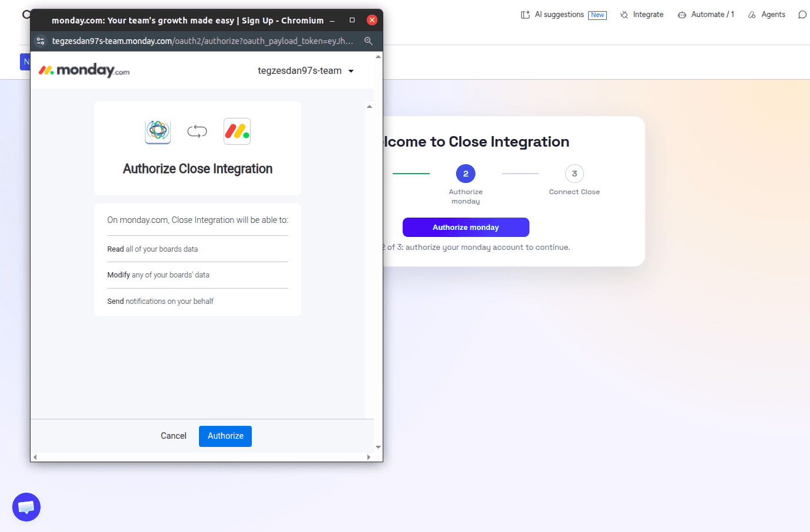Click the "Authorize monday" step label under circle 2

point(465,196)
